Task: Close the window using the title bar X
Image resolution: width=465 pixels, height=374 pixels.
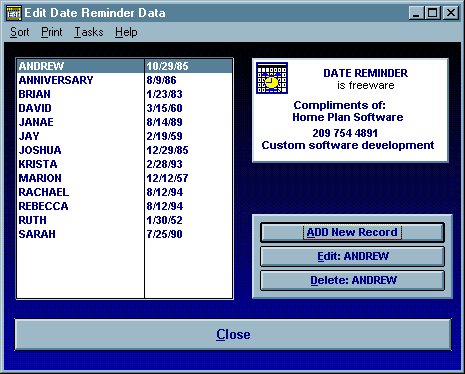Action: point(451,13)
